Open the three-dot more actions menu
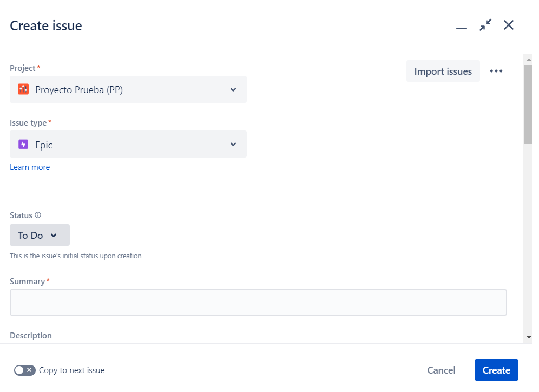The width and height of the screenshot is (539, 392). (496, 71)
